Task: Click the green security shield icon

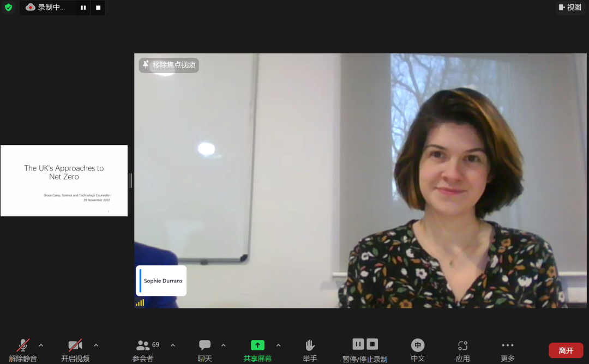Action: tap(8, 8)
